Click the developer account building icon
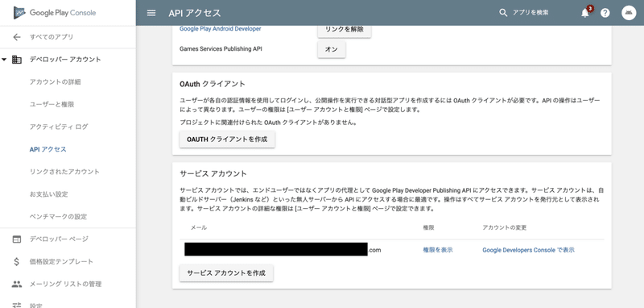The image size is (644, 308). [17, 60]
